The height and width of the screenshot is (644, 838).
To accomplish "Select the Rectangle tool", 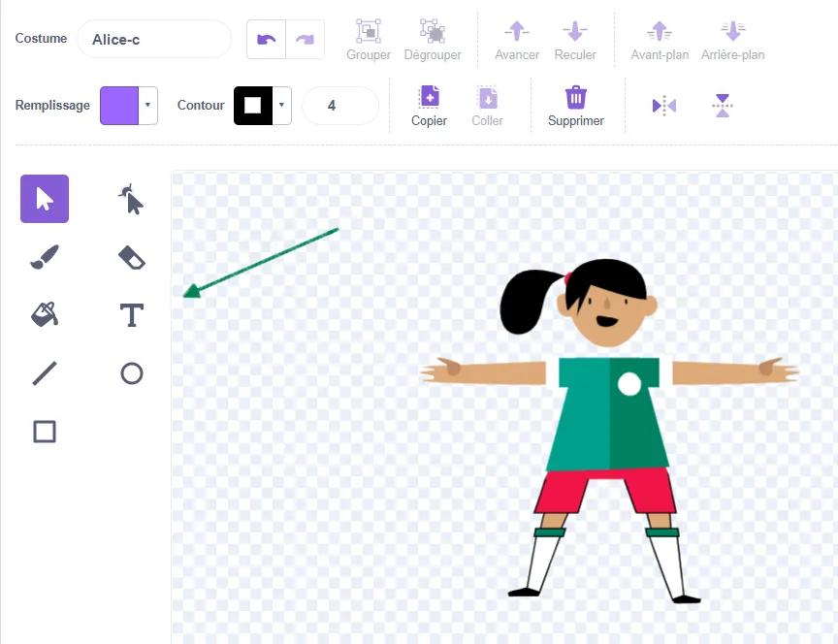I will (x=45, y=432).
